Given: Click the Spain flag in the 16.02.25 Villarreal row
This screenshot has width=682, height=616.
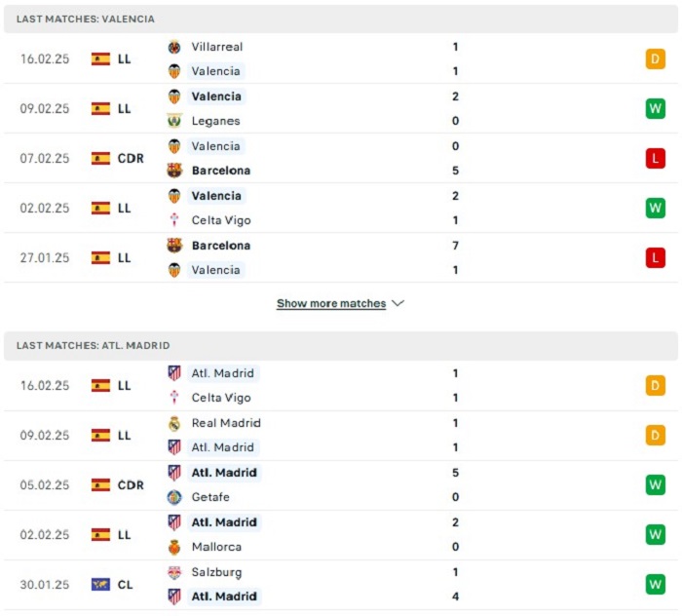Looking at the screenshot, I should [100, 58].
